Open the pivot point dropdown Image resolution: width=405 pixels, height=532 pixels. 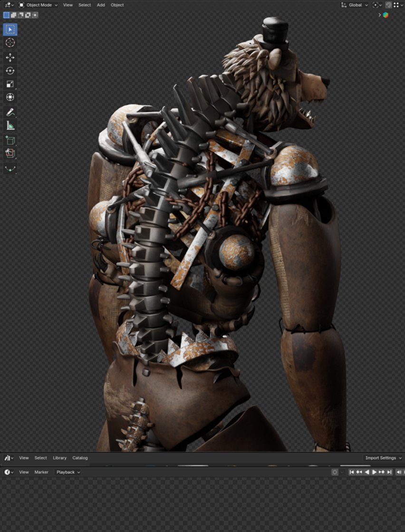[377, 5]
